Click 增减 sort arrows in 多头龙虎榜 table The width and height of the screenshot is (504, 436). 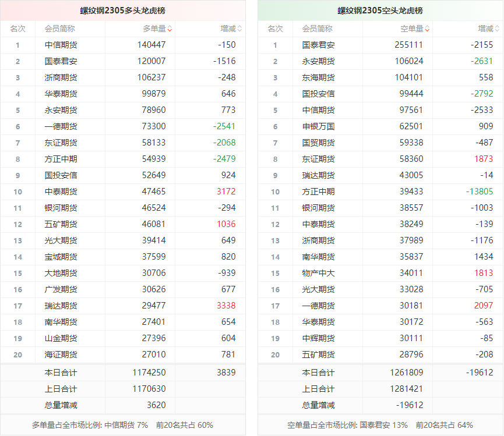click(239, 29)
